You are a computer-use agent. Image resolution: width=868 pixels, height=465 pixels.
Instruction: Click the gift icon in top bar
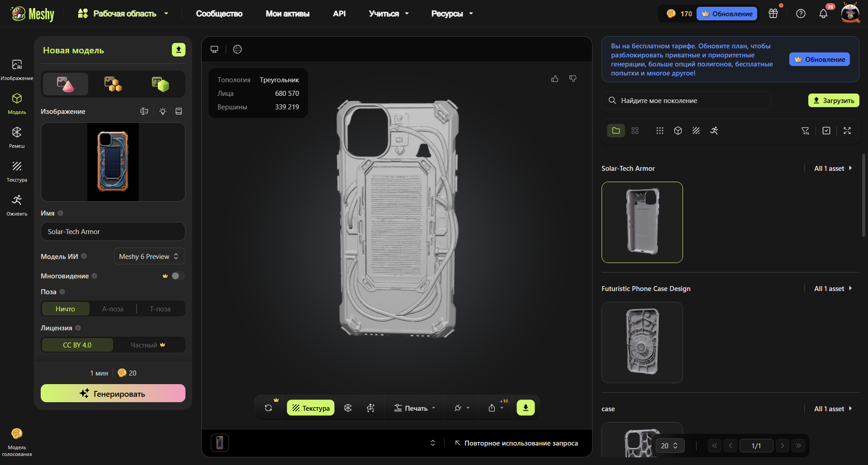[x=773, y=14]
